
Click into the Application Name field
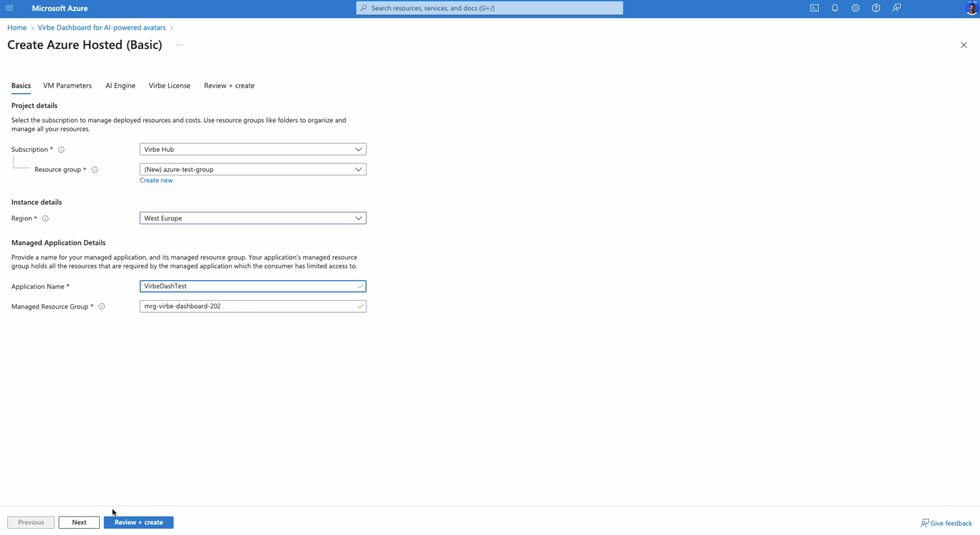(247, 286)
